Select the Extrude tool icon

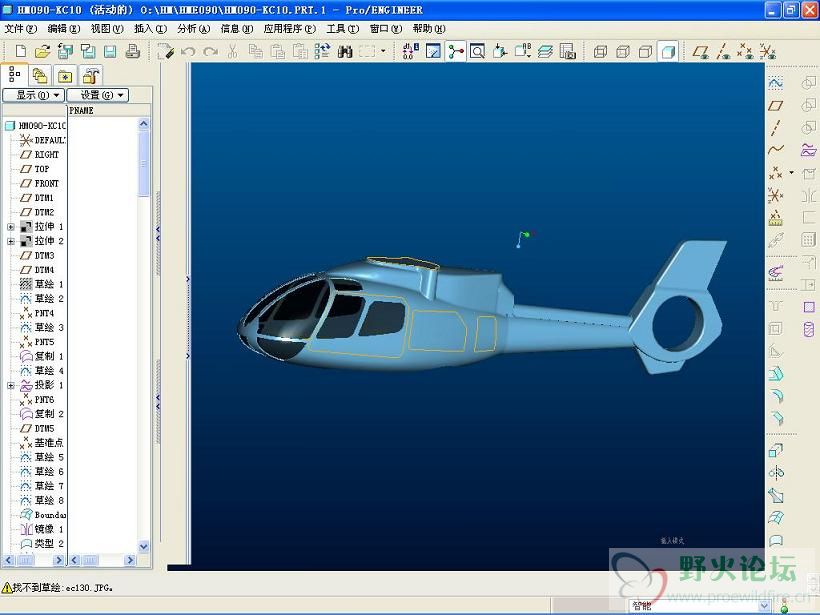point(776,450)
